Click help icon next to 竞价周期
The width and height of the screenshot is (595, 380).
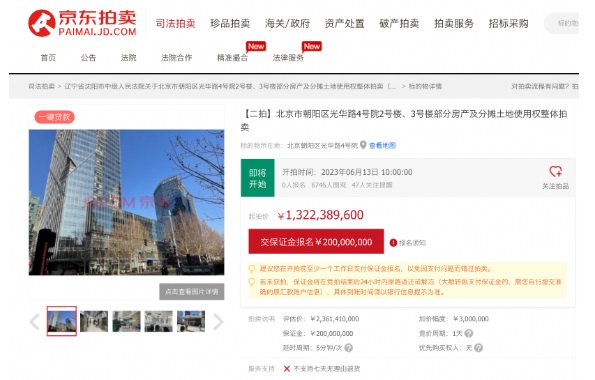(469, 333)
